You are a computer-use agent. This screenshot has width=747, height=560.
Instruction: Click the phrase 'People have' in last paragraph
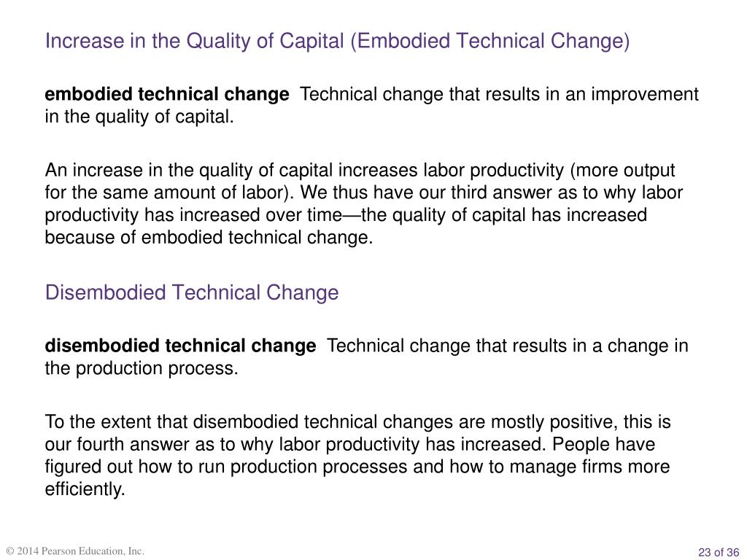(603, 444)
